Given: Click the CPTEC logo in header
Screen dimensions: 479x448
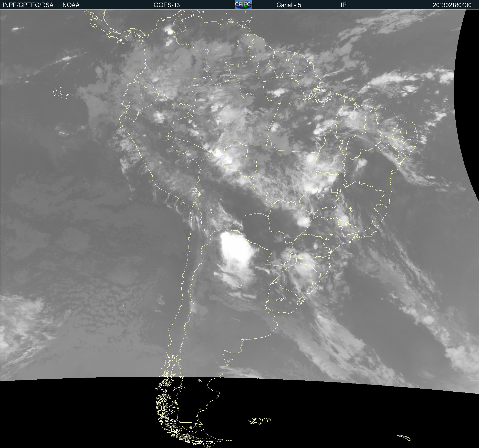Looking at the screenshot, I should [x=243, y=5].
